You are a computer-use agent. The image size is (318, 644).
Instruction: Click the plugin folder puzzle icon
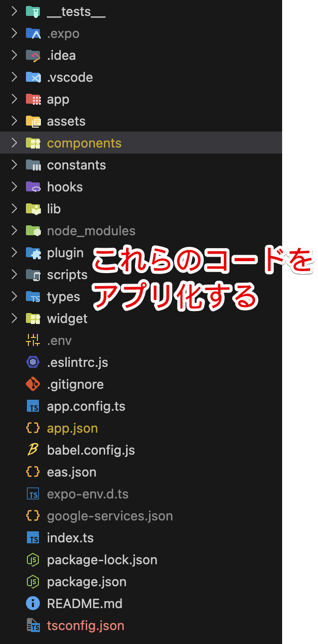point(33,253)
